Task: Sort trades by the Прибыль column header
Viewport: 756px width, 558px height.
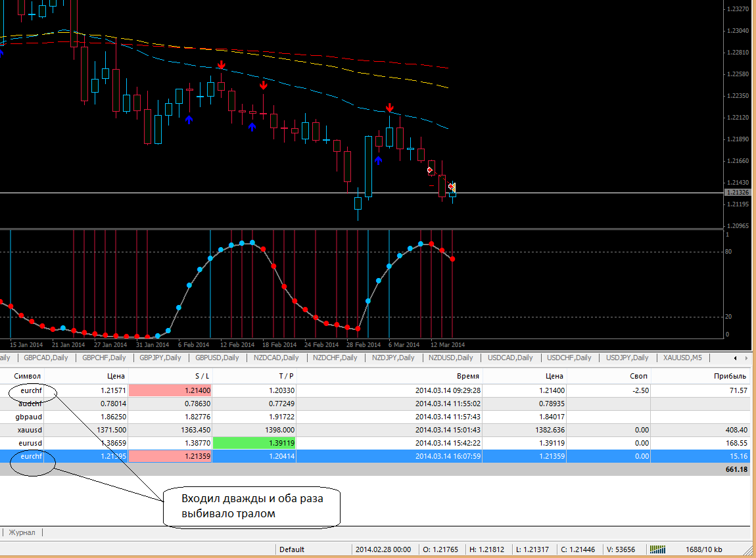Action: [x=730, y=376]
